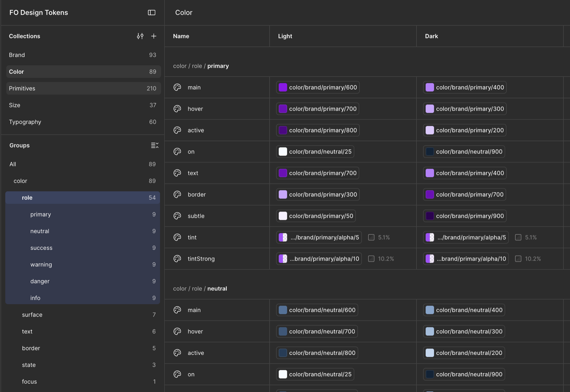Select the surface group
This screenshot has width=570, height=392.
83,315
